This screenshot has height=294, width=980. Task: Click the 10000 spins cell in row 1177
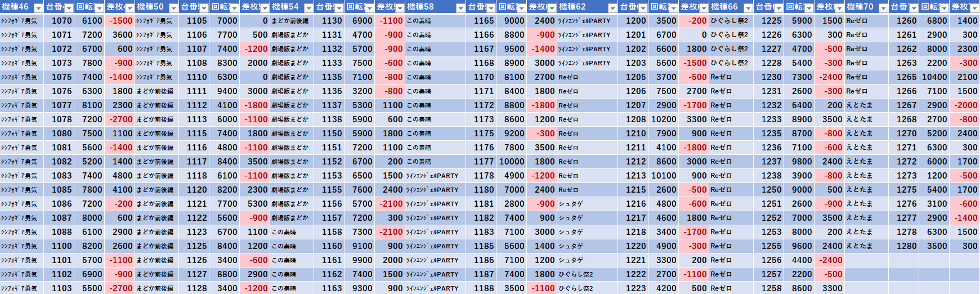tap(512, 162)
